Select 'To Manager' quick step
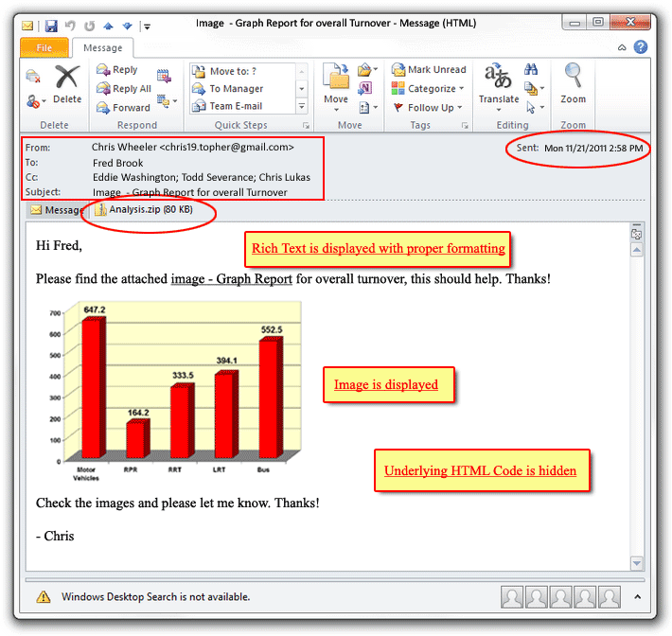The image size is (672, 636). click(242, 89)
